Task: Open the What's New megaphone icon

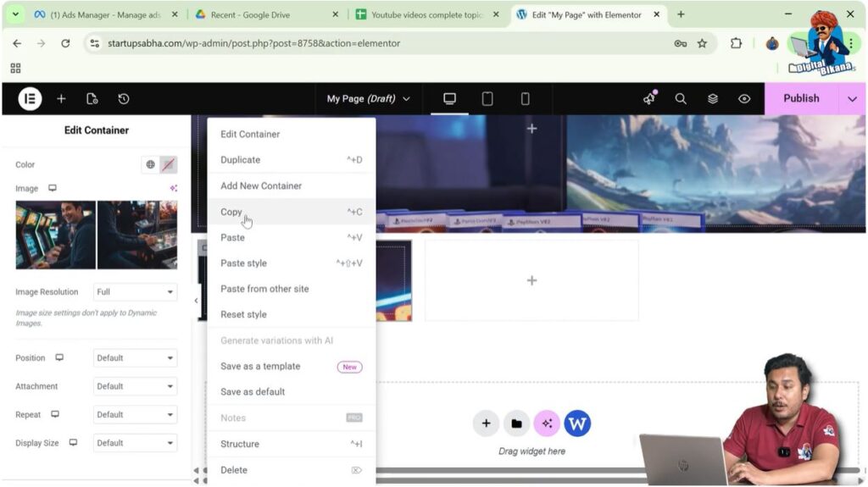Action: pyautogui.click(x=649, y=98)
